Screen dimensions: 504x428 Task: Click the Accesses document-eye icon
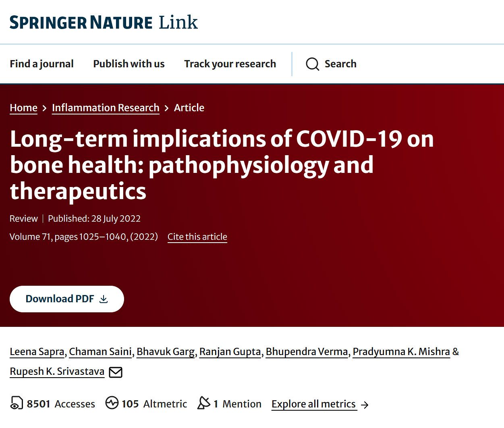tap(17, 403)
